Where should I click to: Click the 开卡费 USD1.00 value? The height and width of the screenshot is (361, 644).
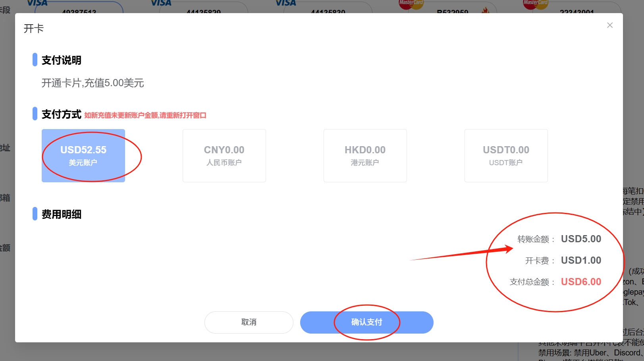(x=580, y=261)
